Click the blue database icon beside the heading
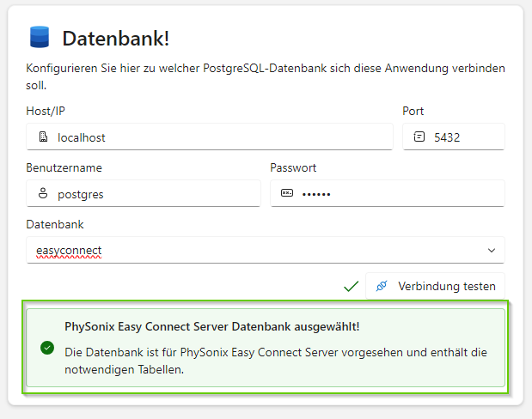Viewport: 532px width, 419px height. pos(40,37)
